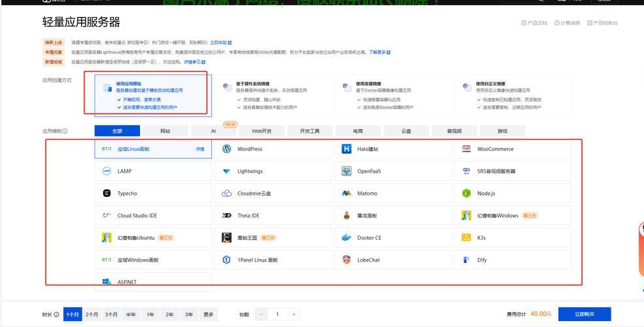Select the Cloud Studio IDE icon
Image resolution: width=644 pixels, height=327 pixels.
(107, 216)
